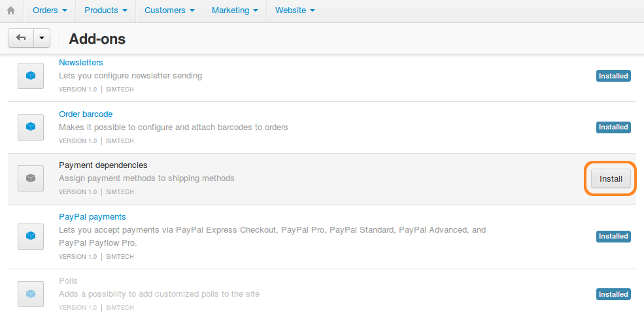644x317 pixels.
Task: Open the PayPal payments add-on link
Action: pyautogui.click(x=92, y=216)
